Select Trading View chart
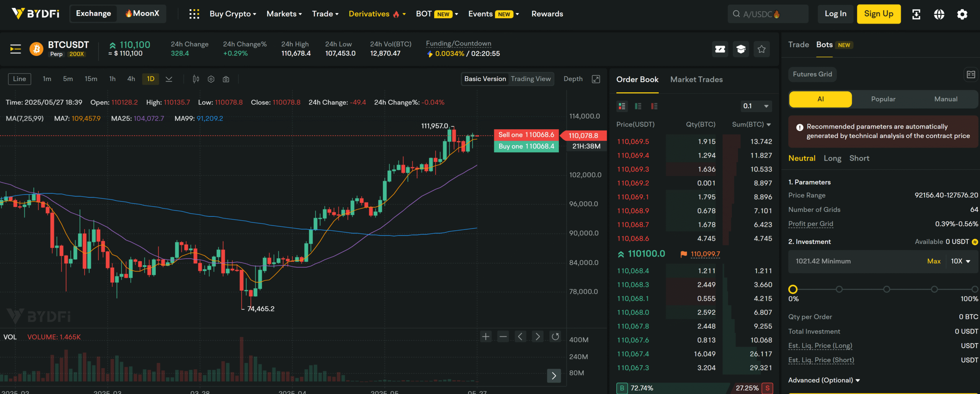The width and height of the screenshot is (980, 394). point(531,79)
